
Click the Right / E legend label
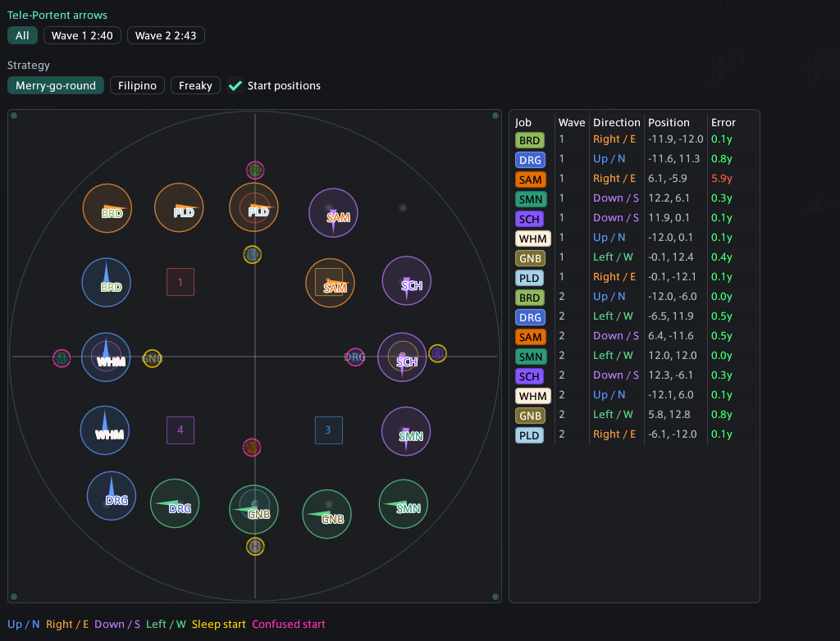(x=67, y=625)
